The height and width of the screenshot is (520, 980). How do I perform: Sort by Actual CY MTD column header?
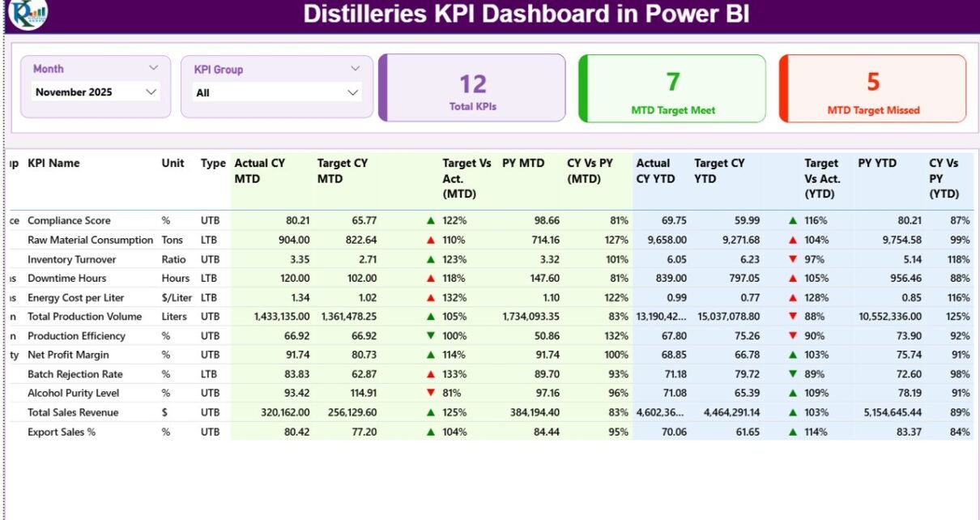point(259,171)
